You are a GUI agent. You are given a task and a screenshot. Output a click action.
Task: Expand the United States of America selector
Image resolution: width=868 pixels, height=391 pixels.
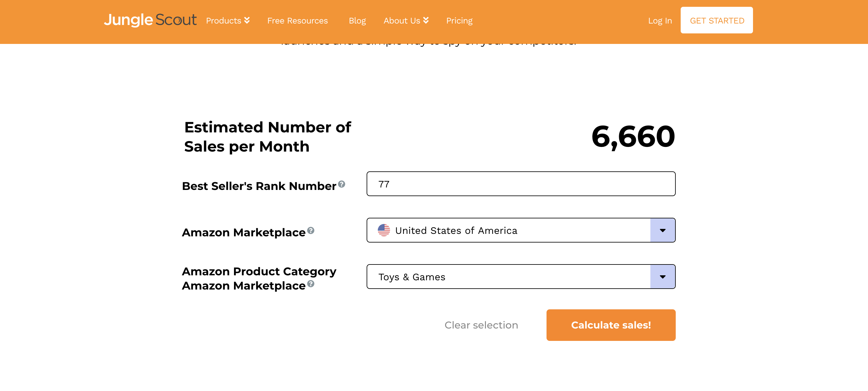click(508, 230)
